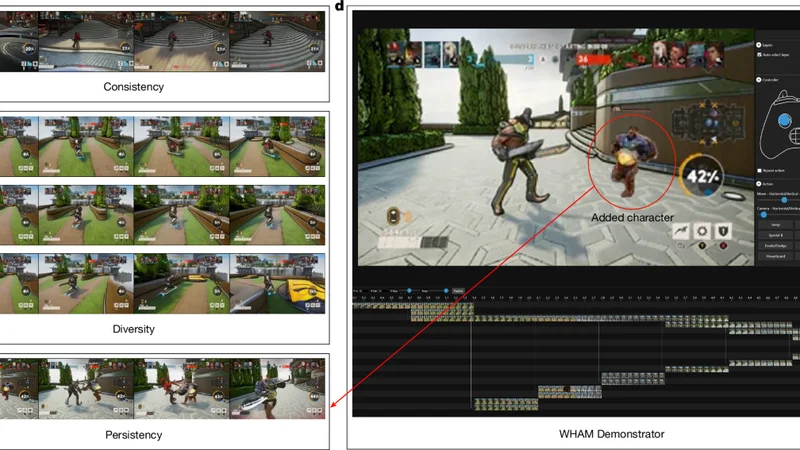Select the topmost thumbnail strip in the timeline
This screenshot has height=450, width=800.
point(413,306)
